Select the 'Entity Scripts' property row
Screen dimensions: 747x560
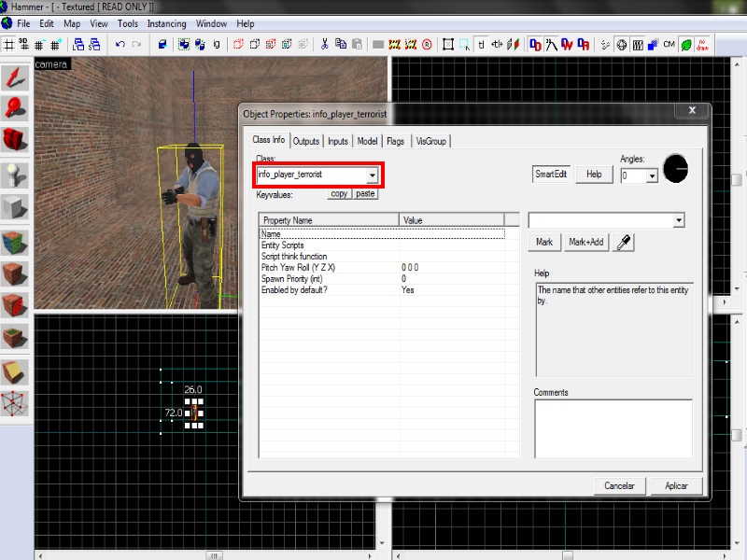pos(382,245)
